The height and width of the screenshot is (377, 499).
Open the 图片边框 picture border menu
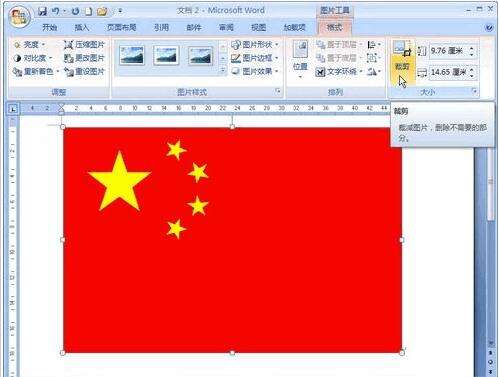pyautogui.click(x=255, y=58)
